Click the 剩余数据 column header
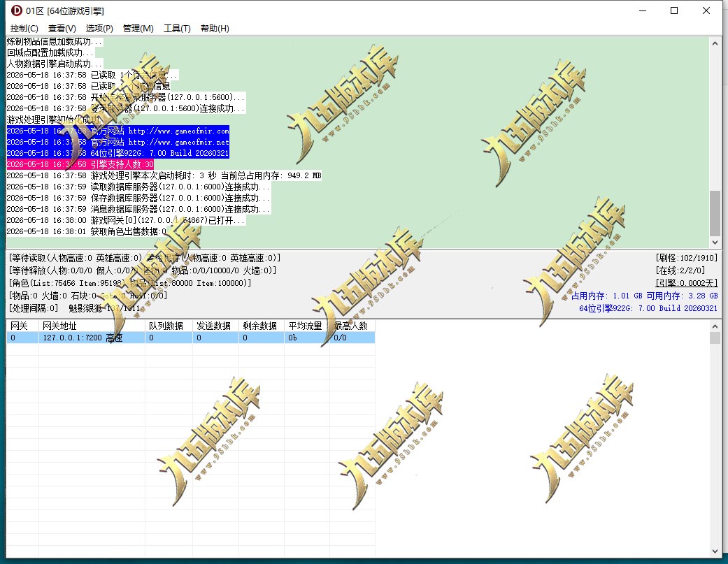728x564 pixels. 261,326
